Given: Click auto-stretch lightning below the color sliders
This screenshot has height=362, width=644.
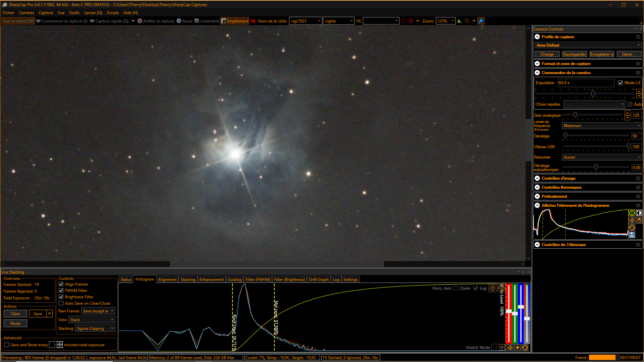Looking at the screenshot, I should [510, 348].
